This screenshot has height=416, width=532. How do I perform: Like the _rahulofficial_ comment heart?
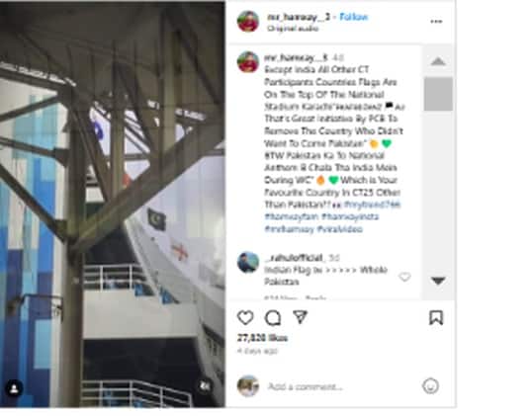click(x=404, y=277)
